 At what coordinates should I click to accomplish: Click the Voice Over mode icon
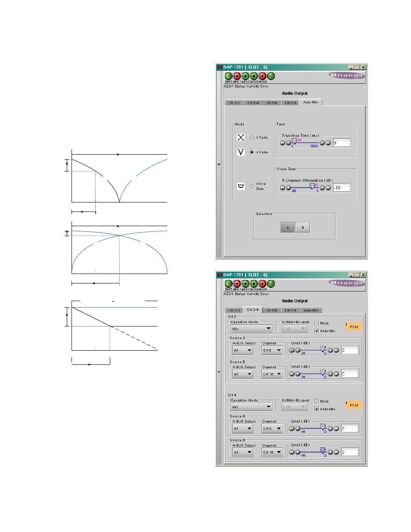241,186
